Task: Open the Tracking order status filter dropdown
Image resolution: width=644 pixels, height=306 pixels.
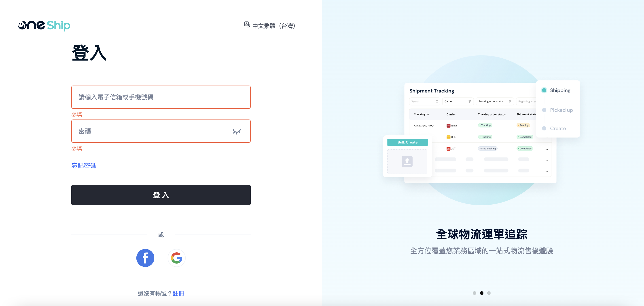Action: 495,101
